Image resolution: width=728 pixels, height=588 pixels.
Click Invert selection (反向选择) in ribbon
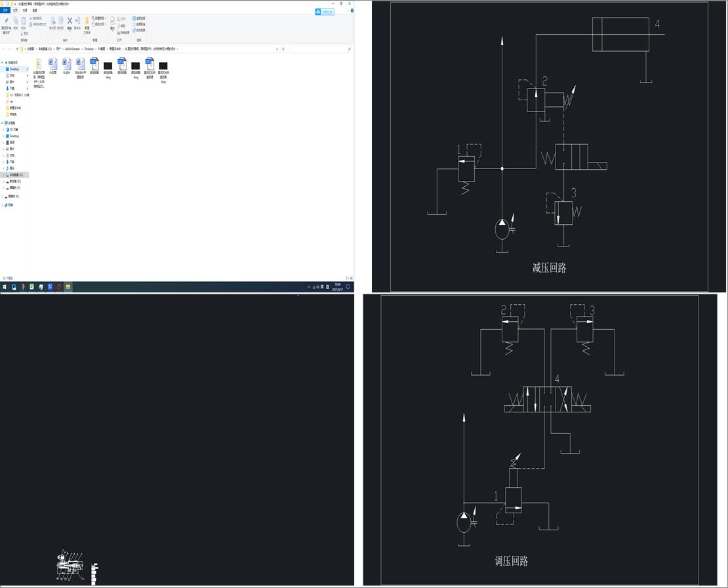[x=139, y=30]
